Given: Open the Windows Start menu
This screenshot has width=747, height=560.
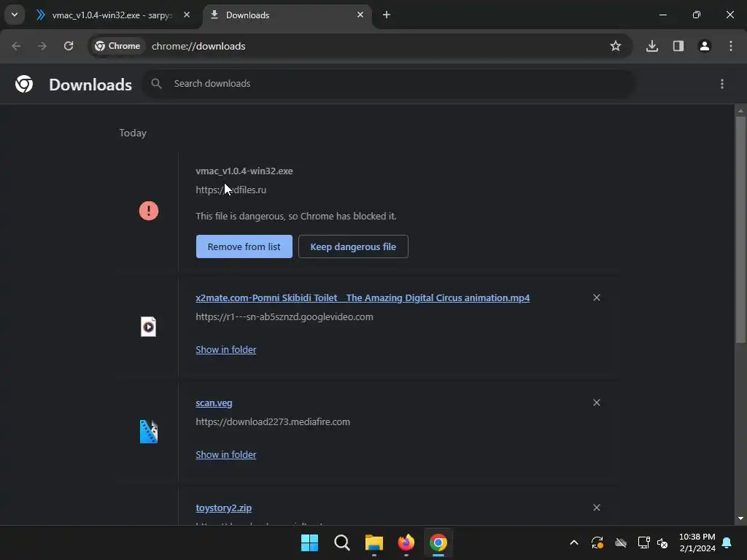Looking at the screenshot, I should (309, 542).
